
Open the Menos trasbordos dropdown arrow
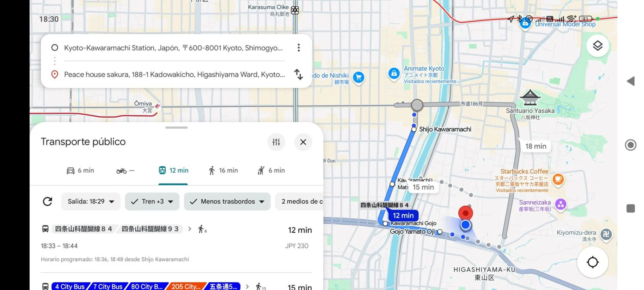point(262,201)
